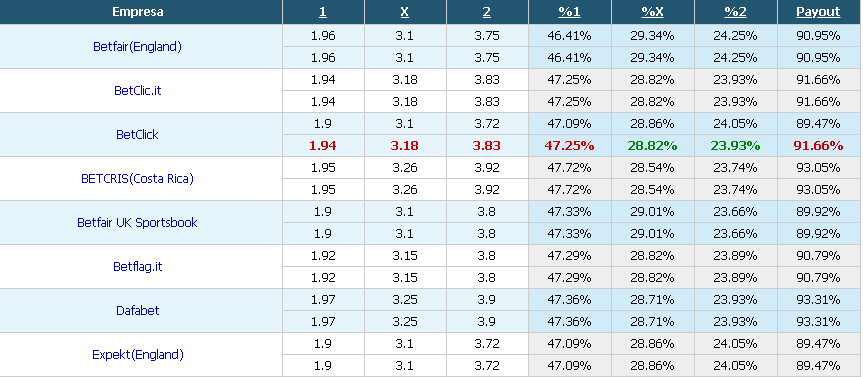863x377 pixels.
Task: Open the BETCRIS(Costa Rica) link
Action: coord(137,179)
